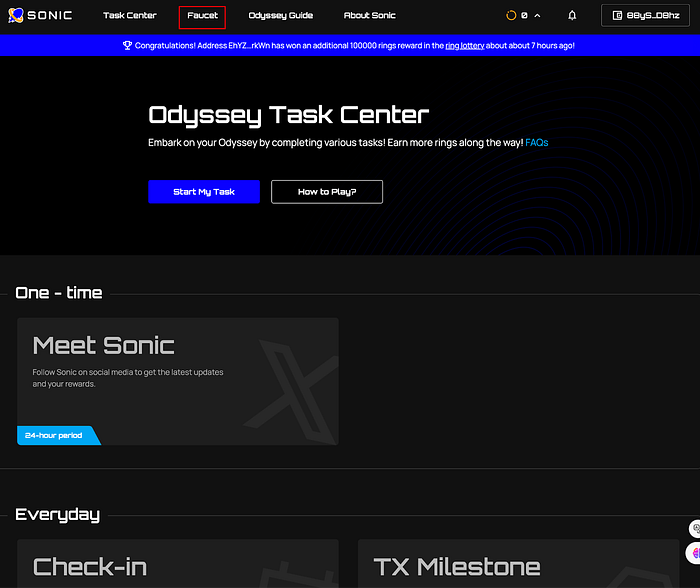Click the wallet address 88yS_08hz button
Image resolution: width=700 pixels, height=588 pixels.
tap(645, 16)
